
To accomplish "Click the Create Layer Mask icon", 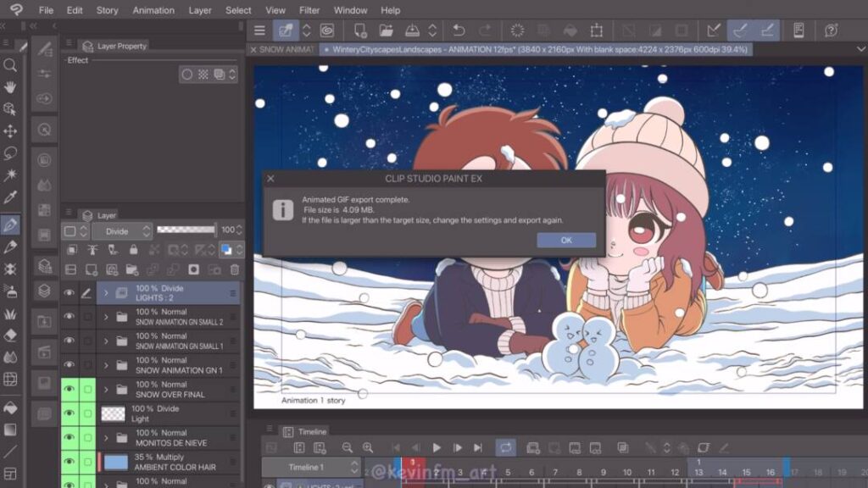I will pos(193,269).
